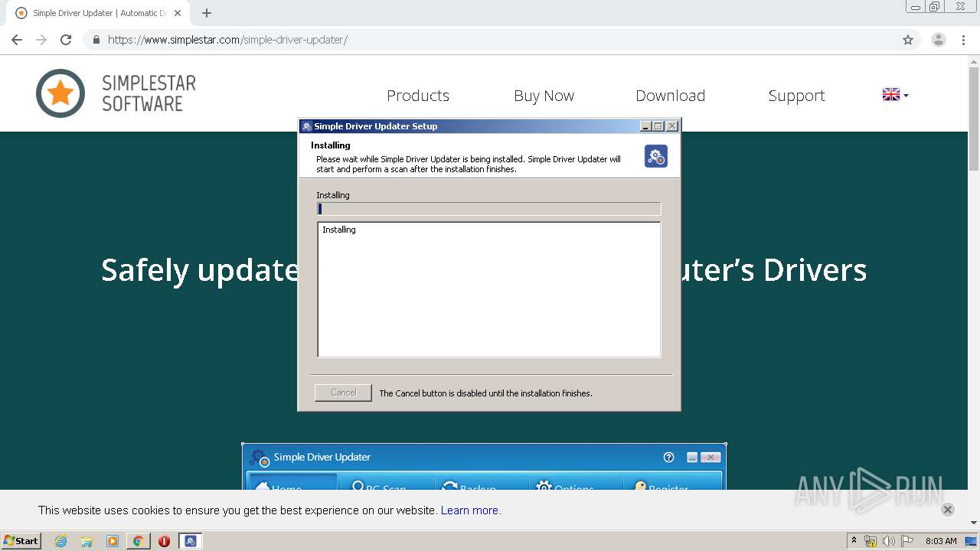
Task: Select the Simple Driver Updater setup taskbar item
Action: [x=191, y=541]
